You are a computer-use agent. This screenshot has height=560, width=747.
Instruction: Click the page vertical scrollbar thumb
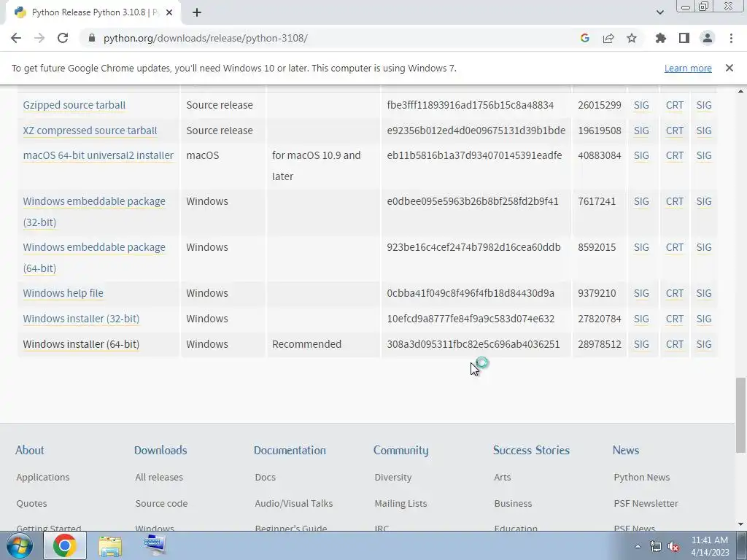[x=740, y=415]
